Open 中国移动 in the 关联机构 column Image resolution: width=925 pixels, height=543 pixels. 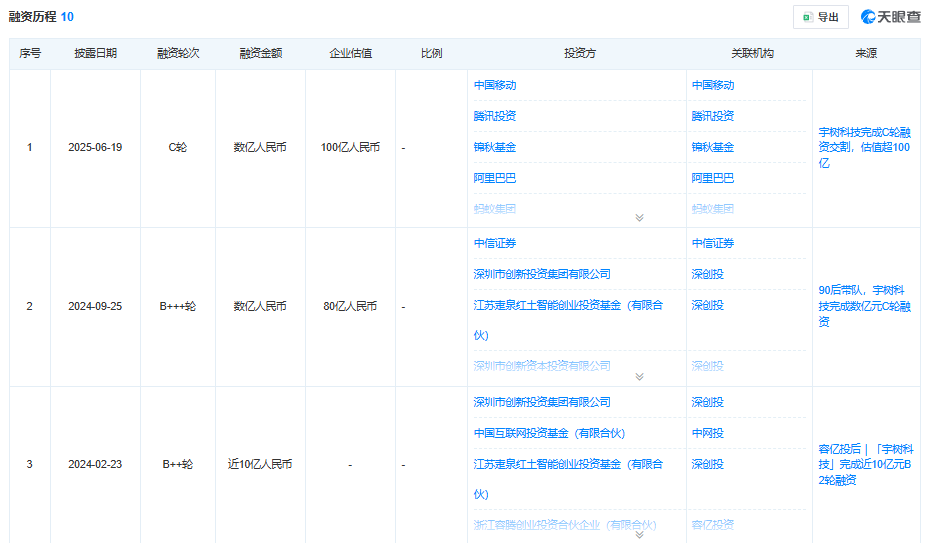tap(713, 85)
